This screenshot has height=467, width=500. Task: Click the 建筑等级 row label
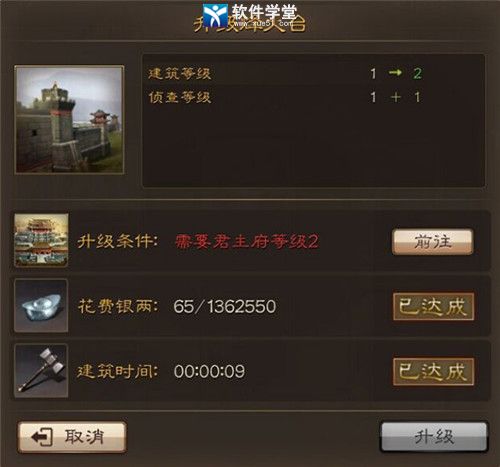pyautogui.click(x=179, y=73)
